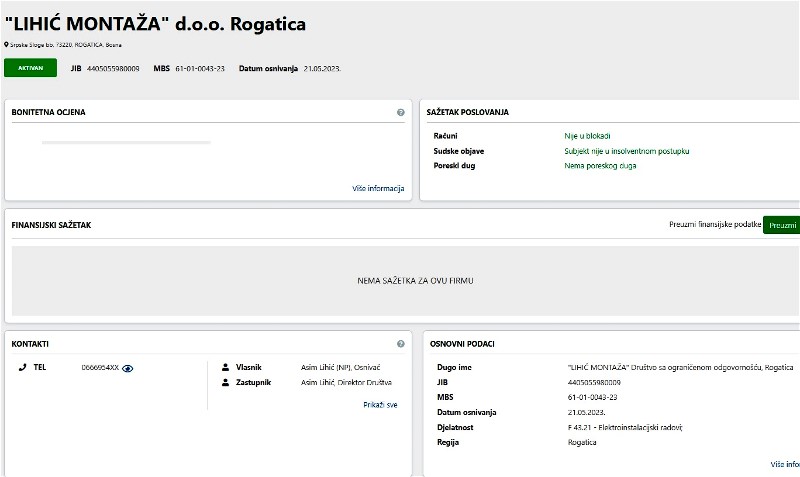The width and height of the screenshot is (800, 477).
Task: Click the person icon beside Vlasnik
Action: click(x=225, y=367)
